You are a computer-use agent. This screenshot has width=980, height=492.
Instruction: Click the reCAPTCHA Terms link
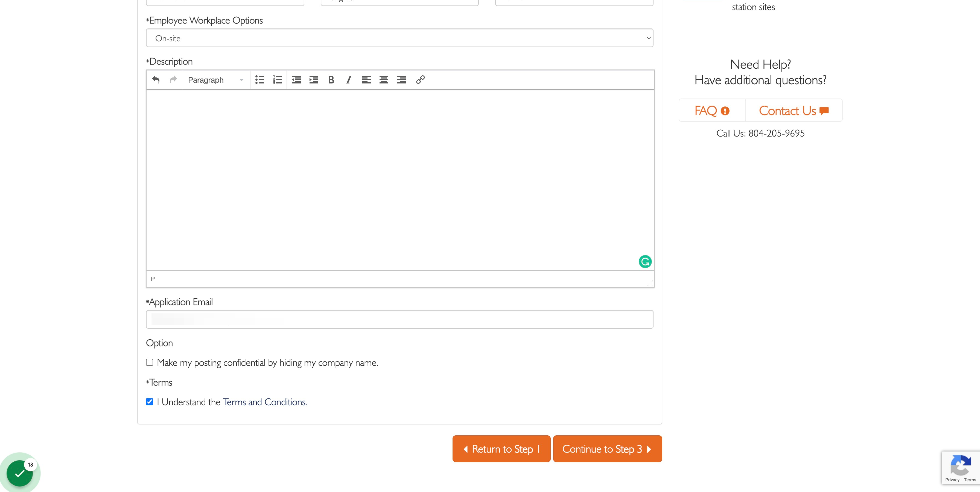(970, 480)
